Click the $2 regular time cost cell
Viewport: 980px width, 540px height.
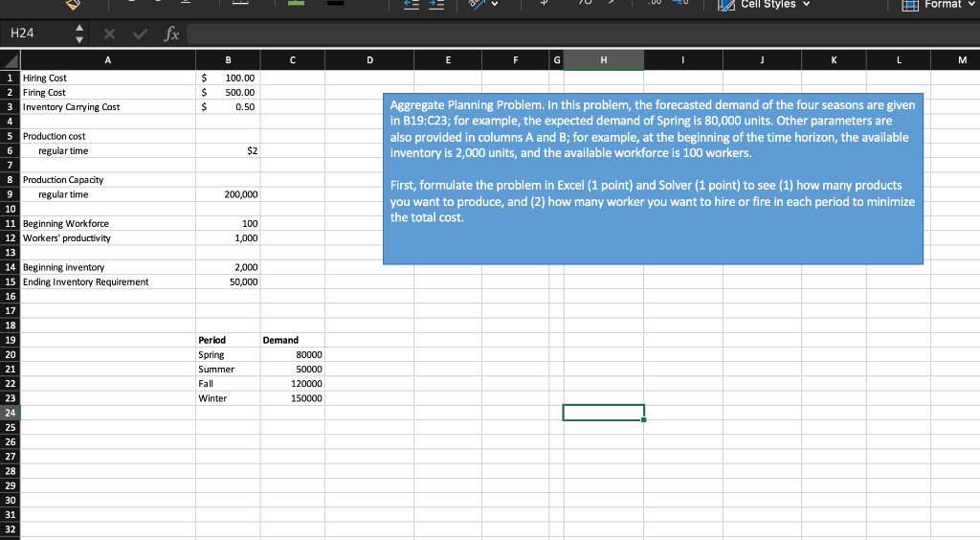click(228, 150)
